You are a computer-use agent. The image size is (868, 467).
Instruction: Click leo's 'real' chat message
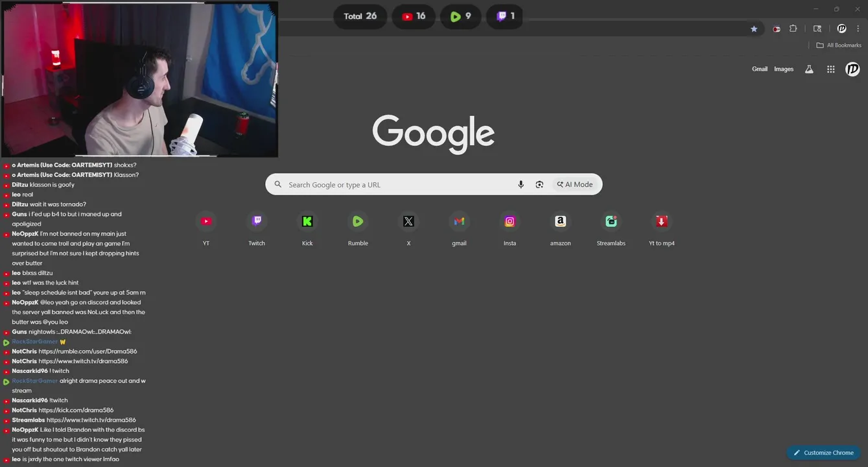pyautogui.click(x=28, y=195)
